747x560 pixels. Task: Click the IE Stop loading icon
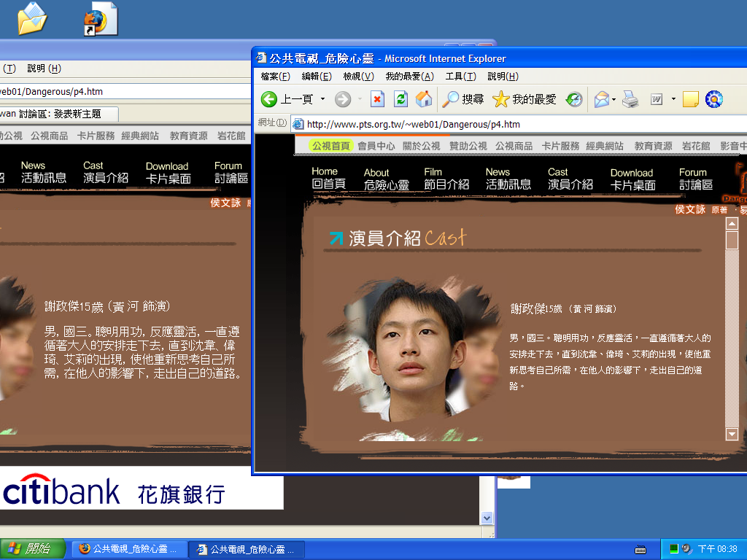point(377,99)
